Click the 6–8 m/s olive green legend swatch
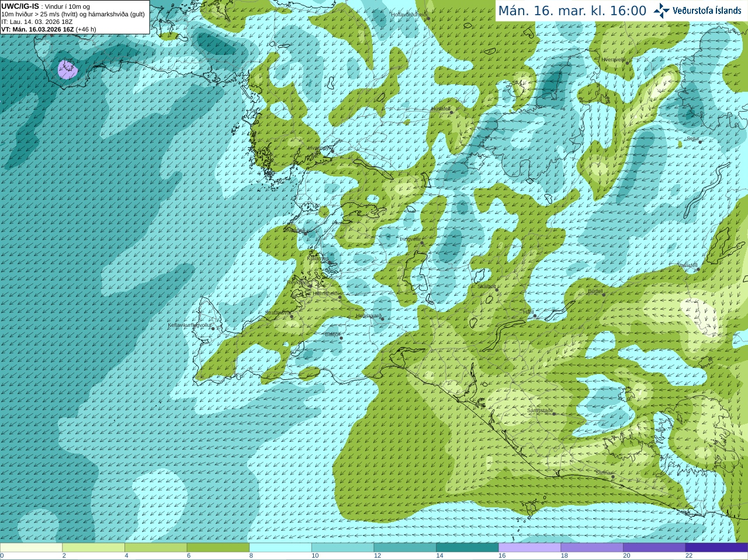The height and width of the screenshot is (560, 748). [x=218, y=548]
